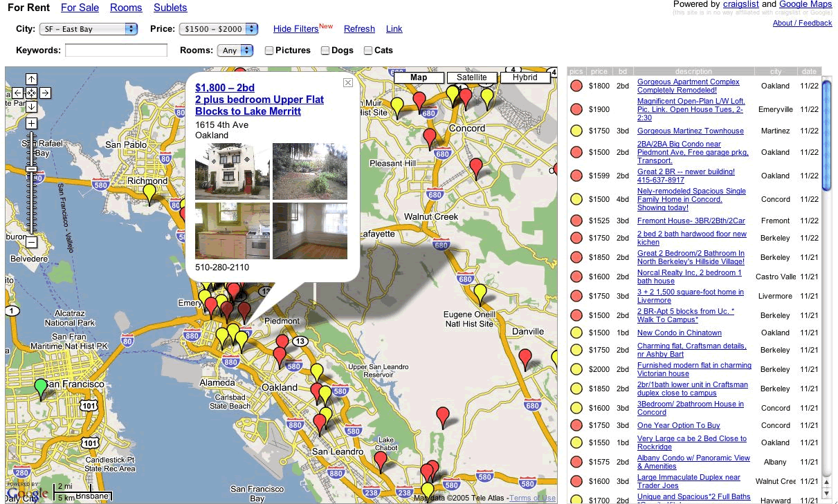Pan the map up with the arrow
The image size is (838, 504).
[x=31, y=79]
